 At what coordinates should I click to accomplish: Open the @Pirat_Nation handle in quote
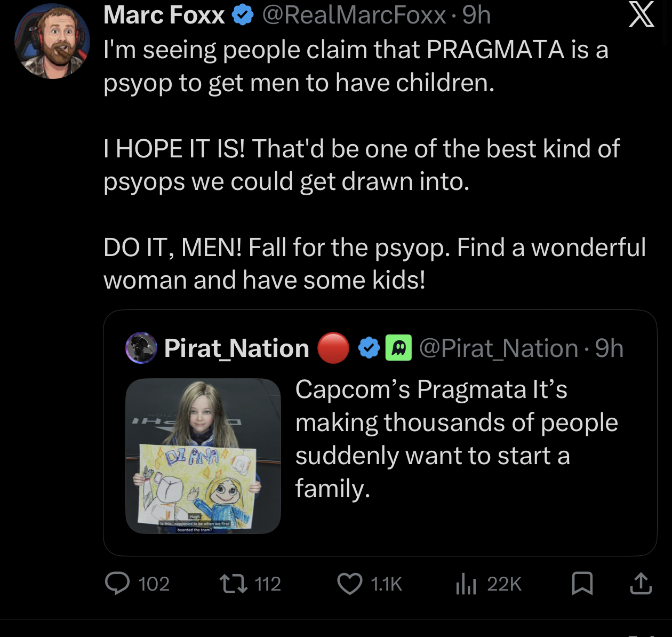[x=498, y=348]
